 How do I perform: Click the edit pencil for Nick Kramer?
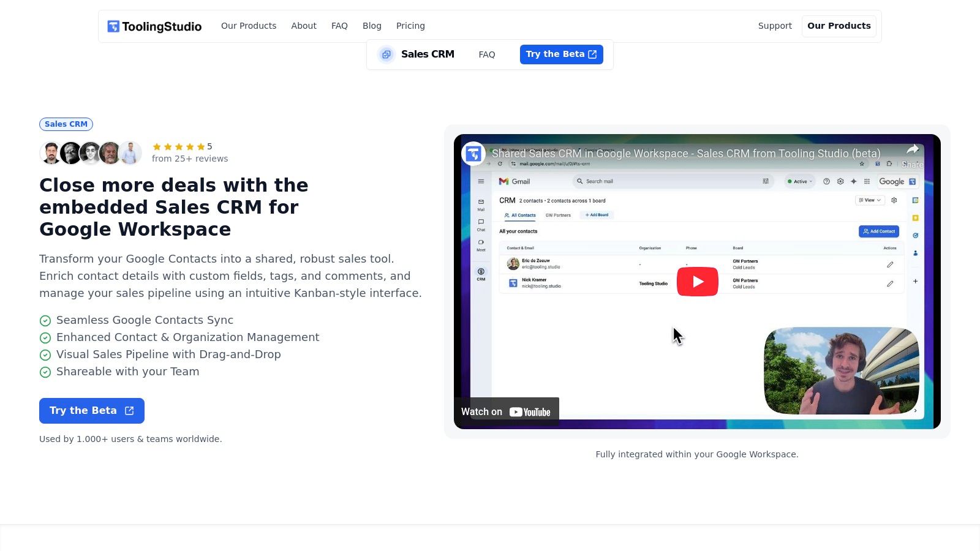point(890,283)
